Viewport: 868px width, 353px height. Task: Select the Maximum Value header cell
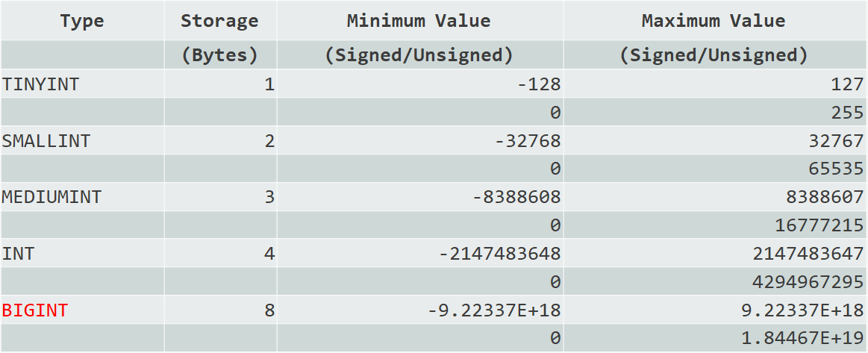(714, 21)
